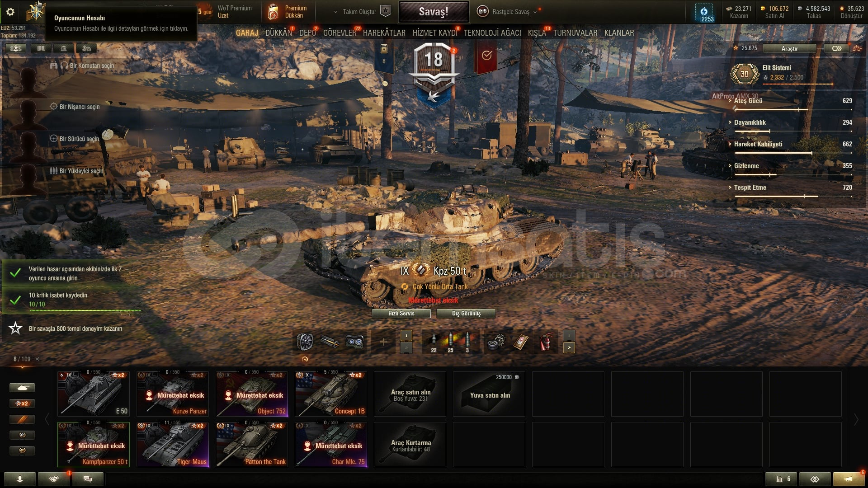Image resolution: width=868 pixels, height=488 pixels.
Task: Click the Elit Sistemi progress bar
Action: click(x=798, y=84)
